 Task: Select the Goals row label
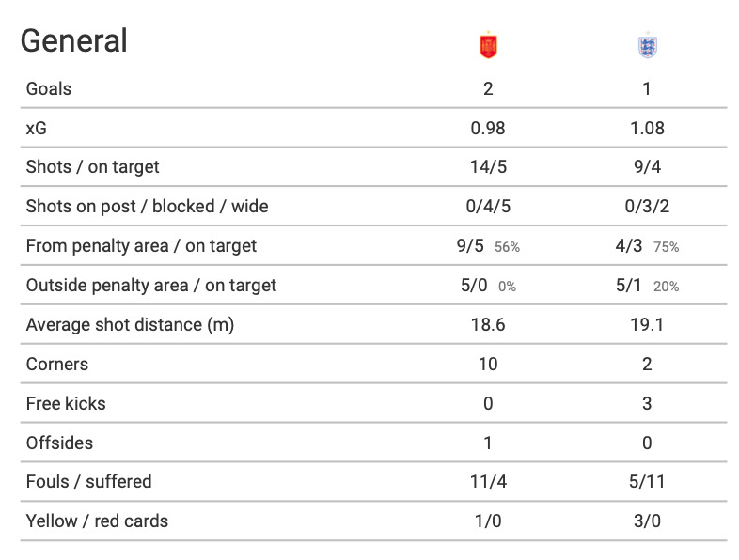click(49, 89)
